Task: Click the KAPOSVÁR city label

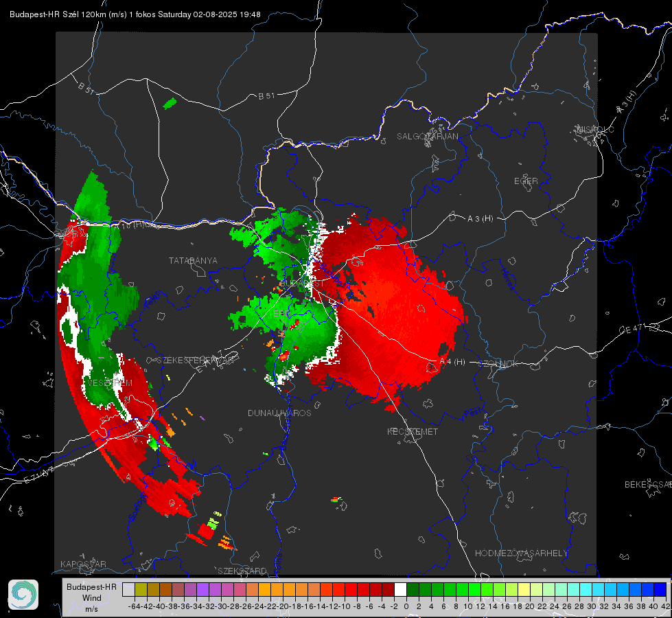Action: point(83,564)
